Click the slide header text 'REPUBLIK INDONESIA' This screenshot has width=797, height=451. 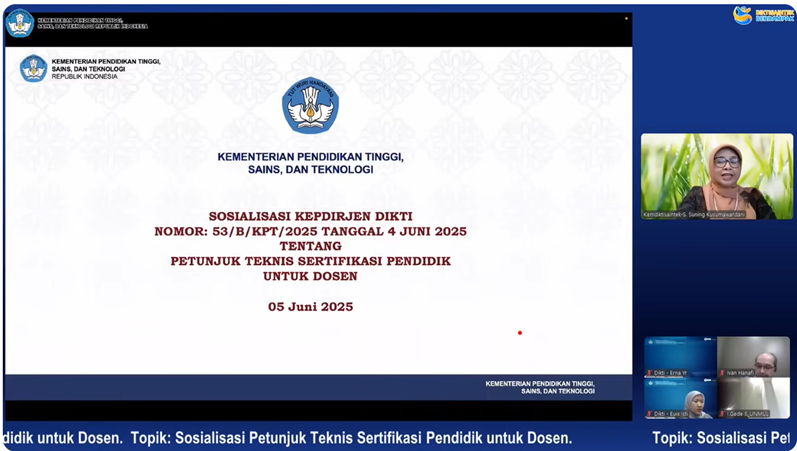[x=84, y=76]
